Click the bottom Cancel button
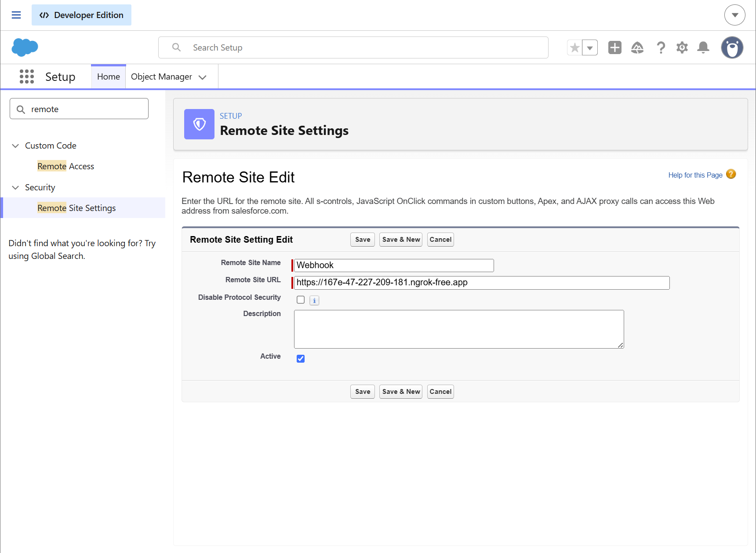This screenshot has height=553, width=756. coord(440,392)
